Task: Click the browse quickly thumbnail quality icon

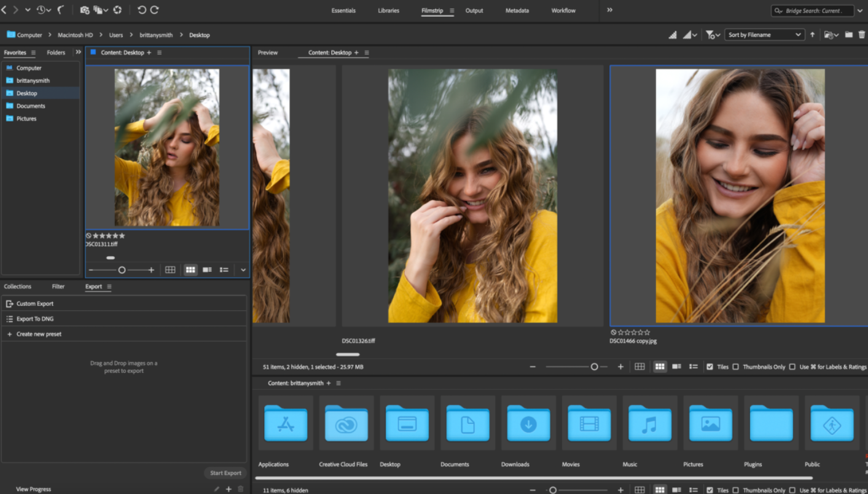Action: pyautogui.click(x=673, y=35)
